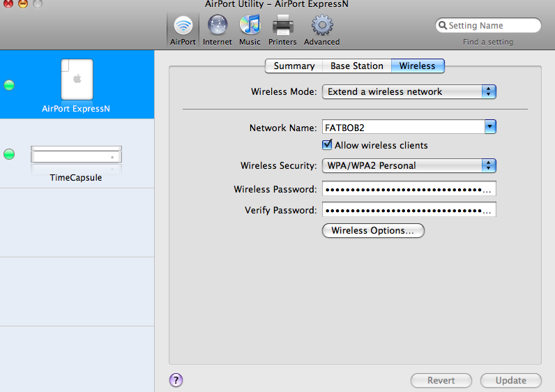Open the AirPort settings pane
This screenshot has height=392, width=555.
[183, 31]
